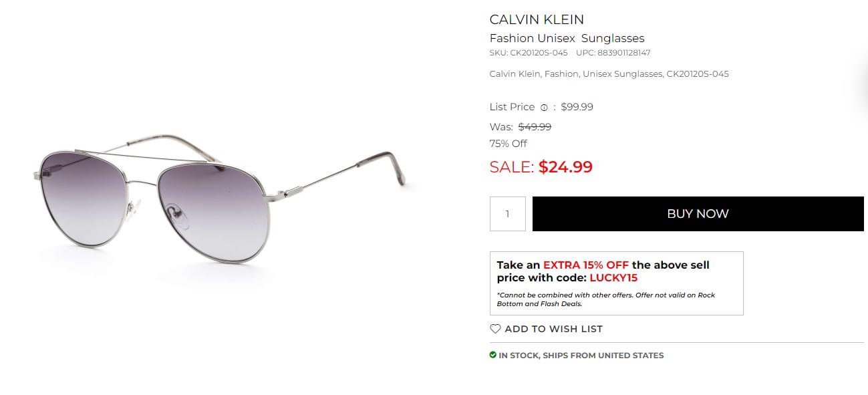
Task: Click the red $24.99 sale price
Action: (x=565, y=166)
